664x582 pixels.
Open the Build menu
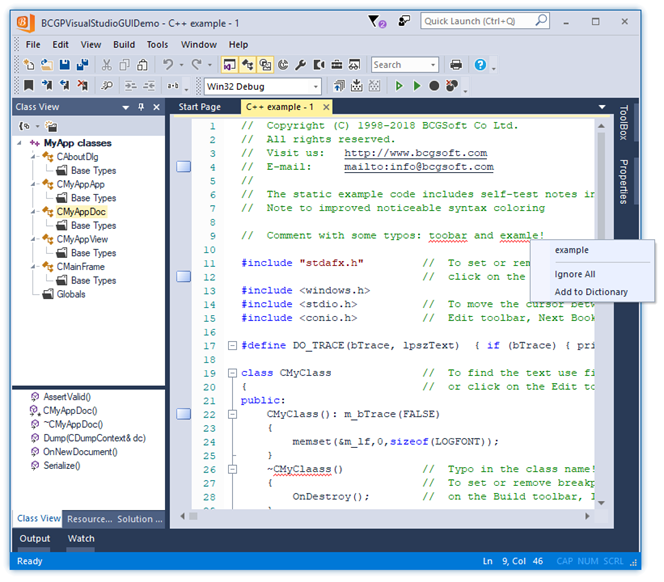click(124, 44)
